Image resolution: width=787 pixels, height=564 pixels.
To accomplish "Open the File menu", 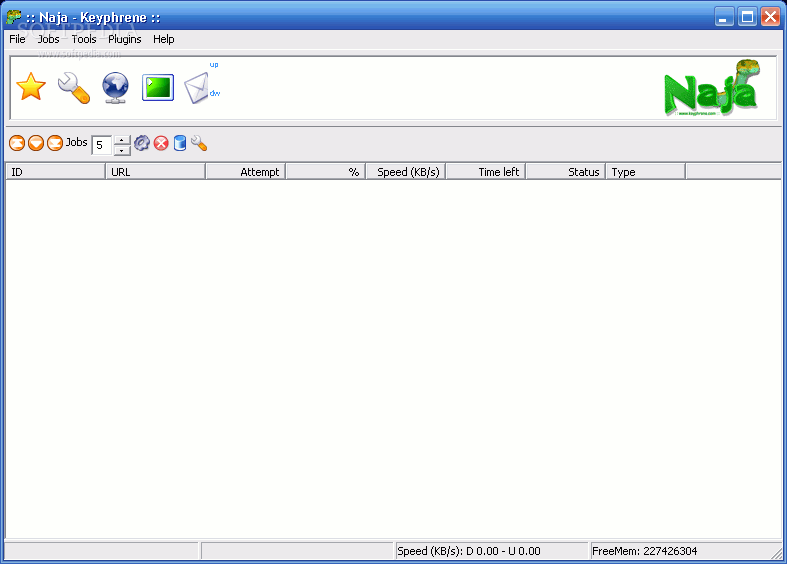I will click(x=17, y=39).
